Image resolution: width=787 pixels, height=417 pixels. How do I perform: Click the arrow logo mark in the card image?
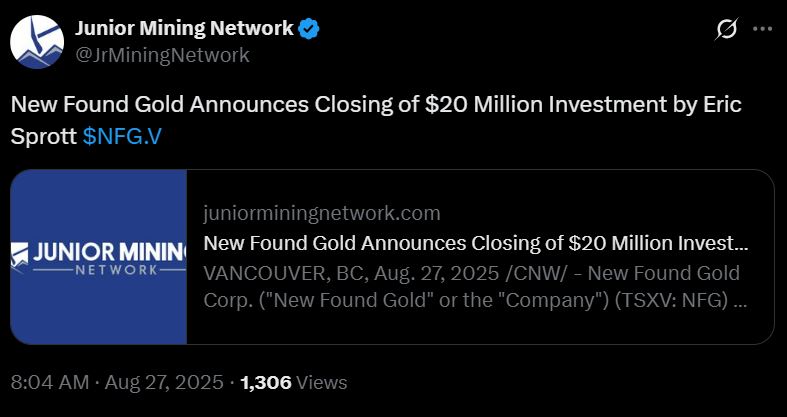pos(18,257)
